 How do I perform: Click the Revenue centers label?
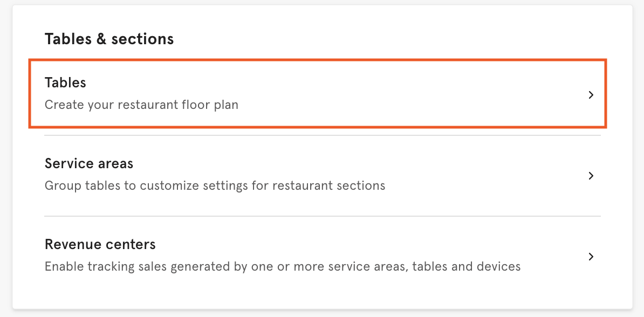(100, 244)
